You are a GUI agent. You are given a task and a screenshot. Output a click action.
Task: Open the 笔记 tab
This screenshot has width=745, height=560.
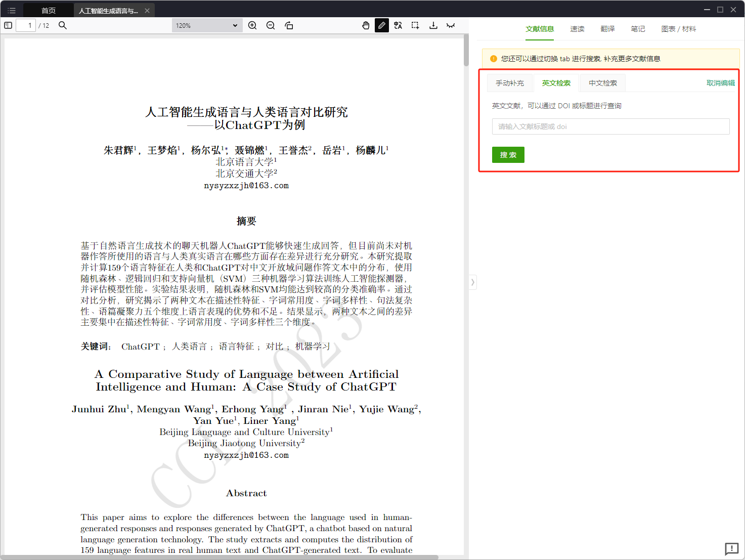click(638, 29)
